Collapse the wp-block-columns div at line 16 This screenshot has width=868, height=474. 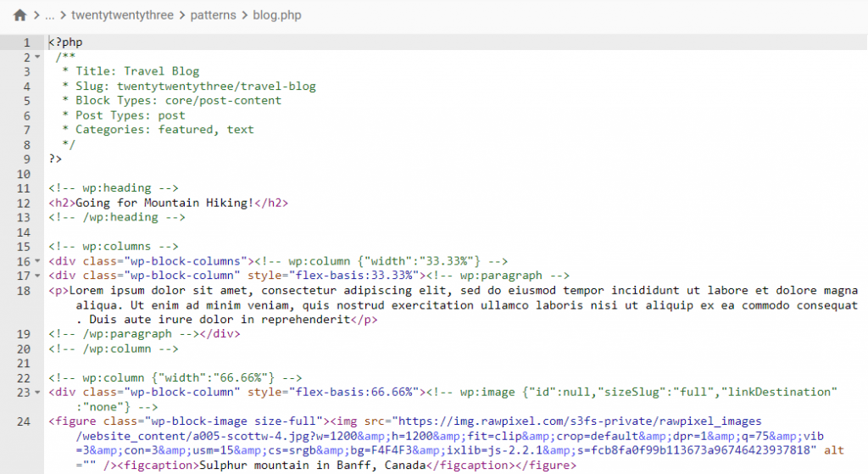(37, 261)
